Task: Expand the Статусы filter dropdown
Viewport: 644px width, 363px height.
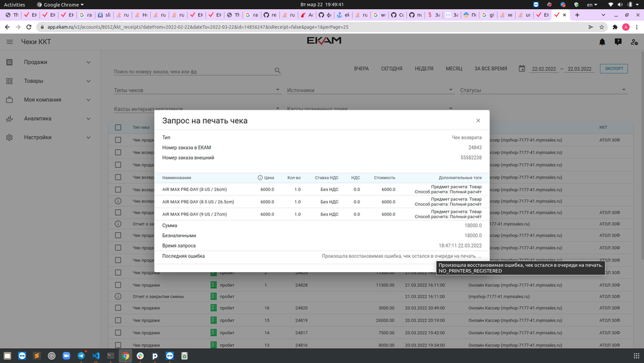Action: click(x=542, y=90)
